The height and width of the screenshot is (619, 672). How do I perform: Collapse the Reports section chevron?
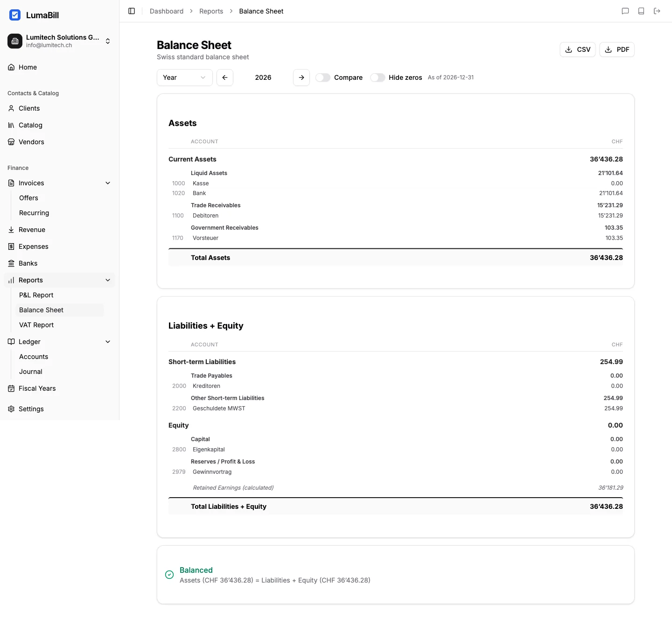[108, 280]
